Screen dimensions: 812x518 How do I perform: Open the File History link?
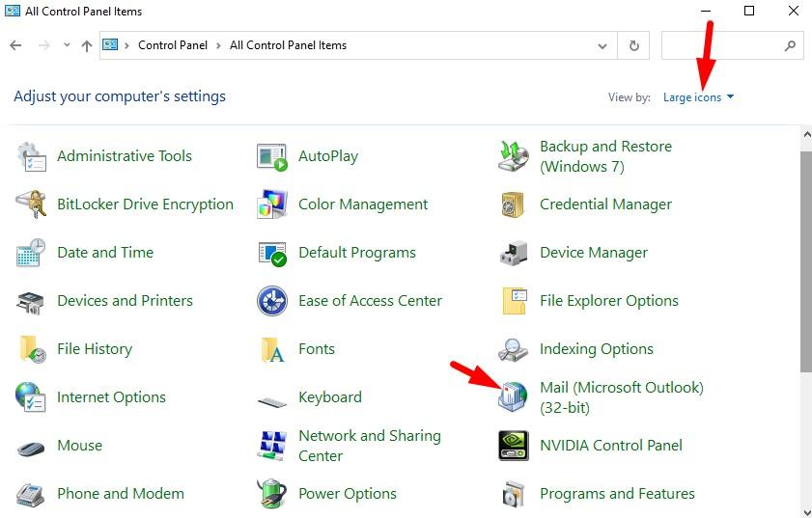pyautogui.click(x=95, y=349)
